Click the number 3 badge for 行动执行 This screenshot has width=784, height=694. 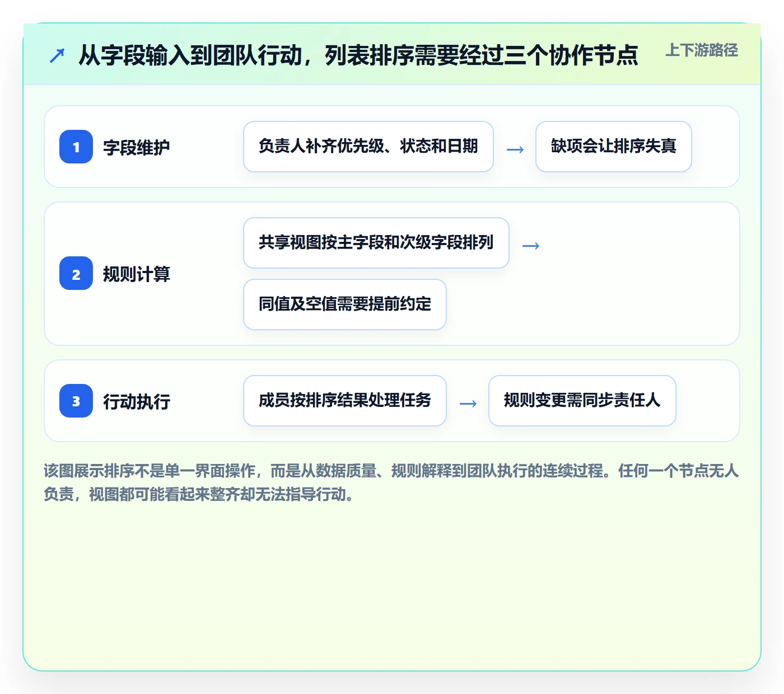pyautogui.click(x=76, y=401)
